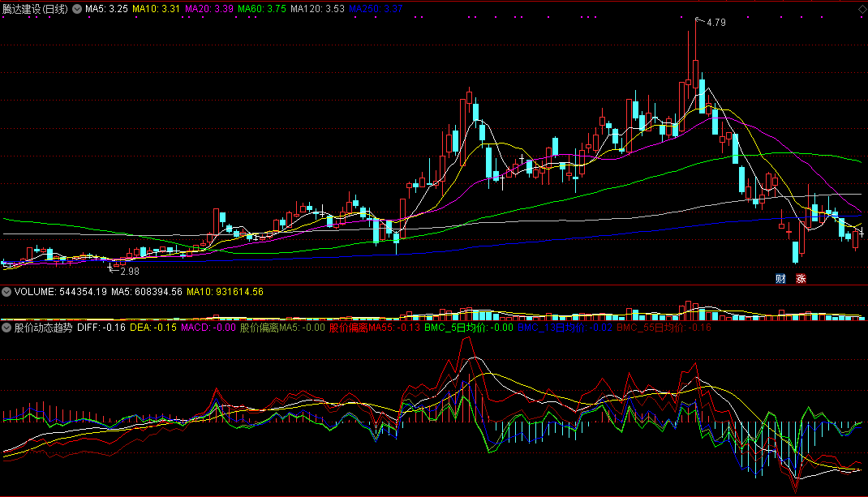Select the MA120: 3.53 label
Image resolution: width=868 pixels, height=497 pixels.
pos(317,9)
